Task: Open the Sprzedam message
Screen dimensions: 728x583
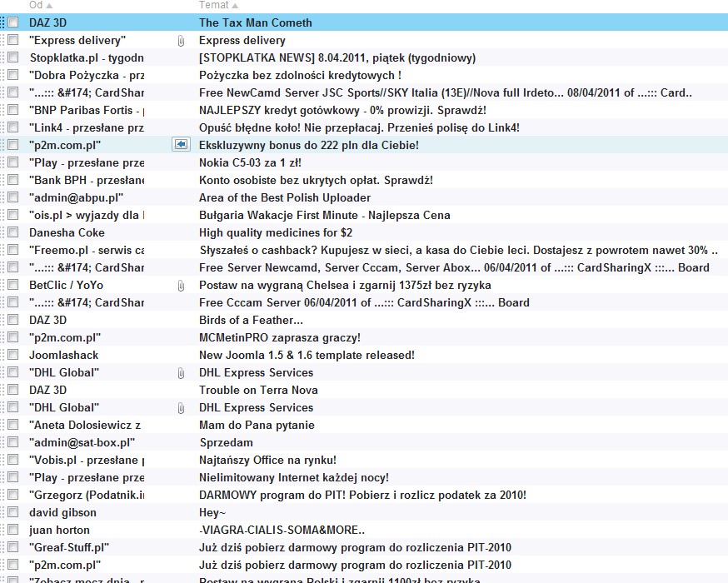Action: click(227, 442)
